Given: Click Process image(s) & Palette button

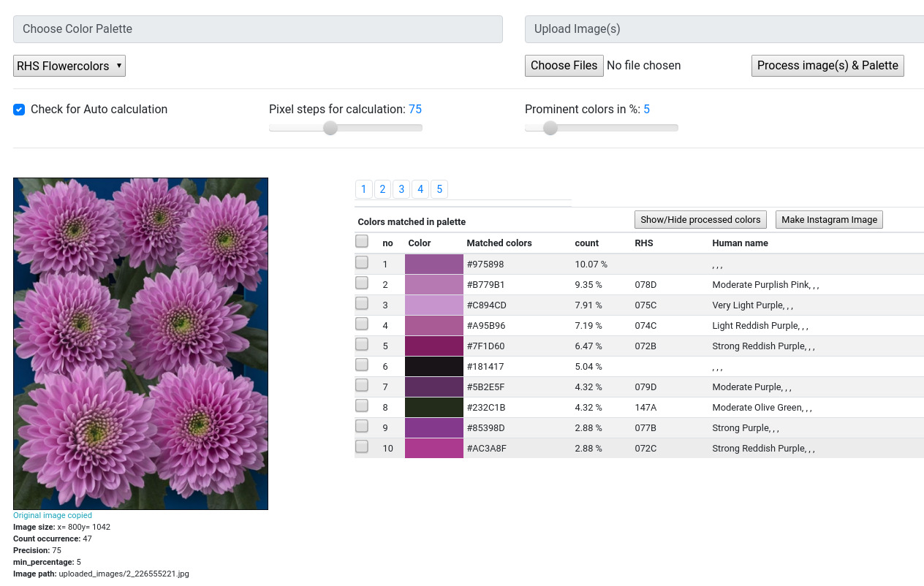Looking at the screenshot, I should 827,66.
